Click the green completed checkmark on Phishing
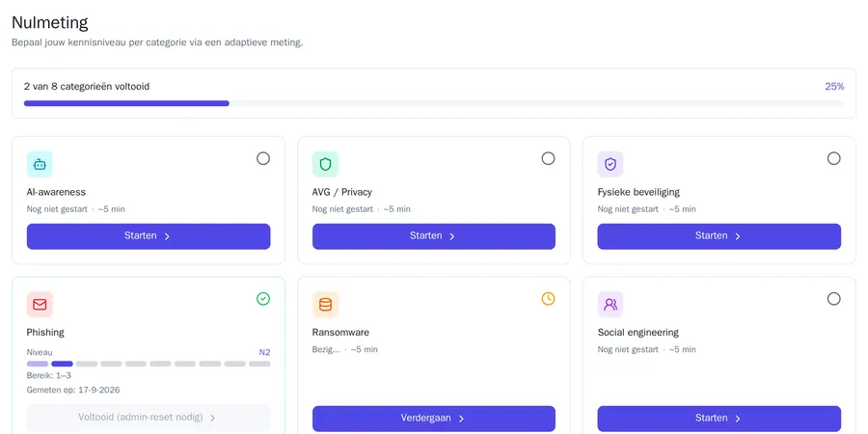The width and height of the screenshot is (868, 434). 263,299
